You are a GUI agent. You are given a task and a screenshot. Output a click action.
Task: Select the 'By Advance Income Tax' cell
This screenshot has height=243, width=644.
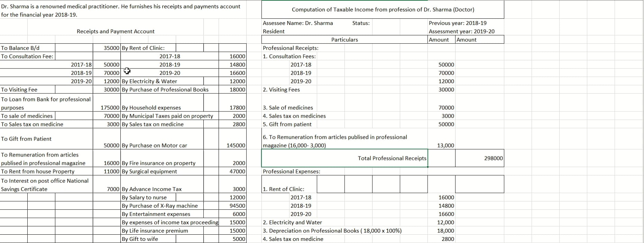[x=151, y=189]
